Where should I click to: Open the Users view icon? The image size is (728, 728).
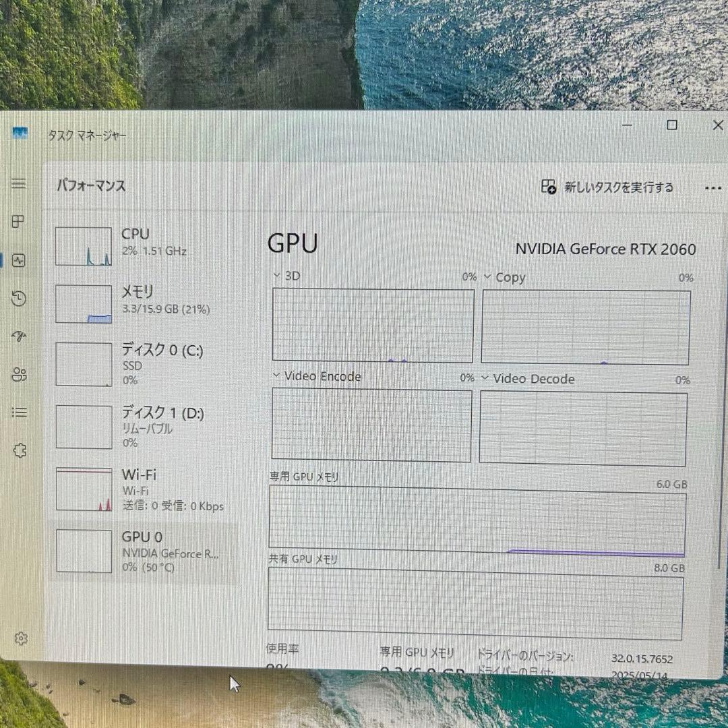(x=20, y=375)
